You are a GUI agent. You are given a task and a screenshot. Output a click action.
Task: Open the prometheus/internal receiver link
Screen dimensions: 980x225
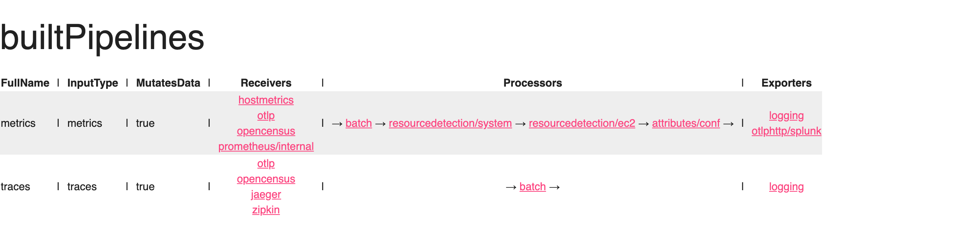266,147
